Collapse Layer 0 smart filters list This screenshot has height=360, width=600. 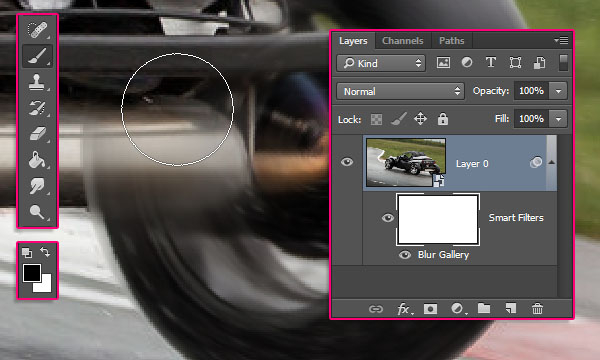coord(551,162)
